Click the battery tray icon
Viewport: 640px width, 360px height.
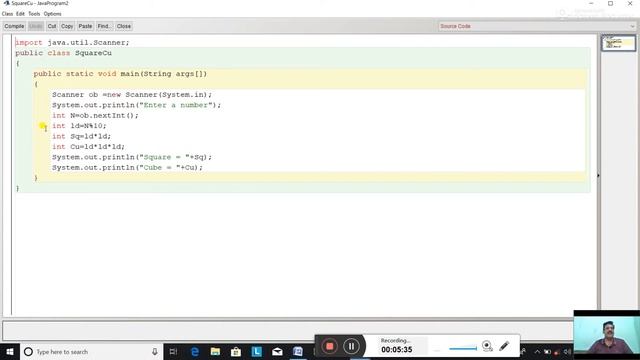coord(547,352)
